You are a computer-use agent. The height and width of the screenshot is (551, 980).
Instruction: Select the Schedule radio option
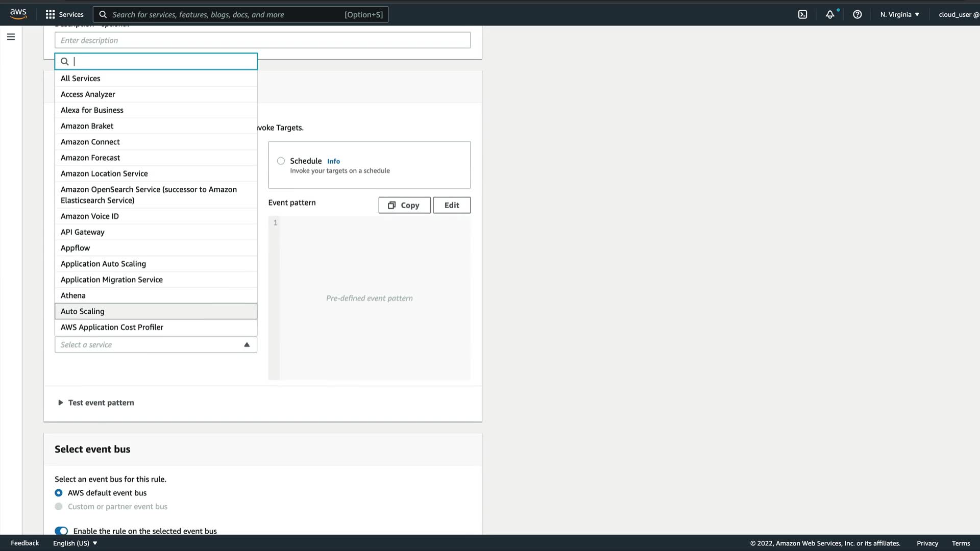point(281,161)
